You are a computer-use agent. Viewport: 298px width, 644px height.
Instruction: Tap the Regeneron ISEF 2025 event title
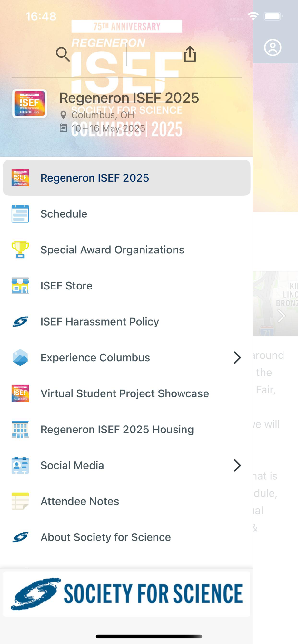[129, 98]
